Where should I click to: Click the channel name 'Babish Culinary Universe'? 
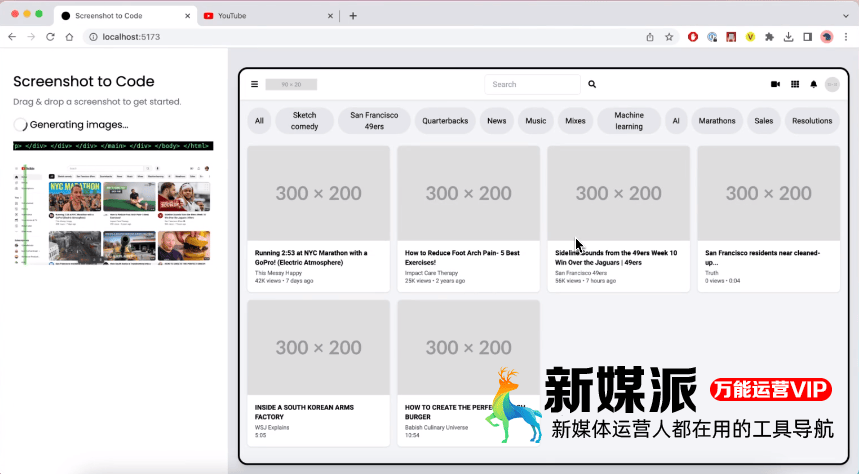(x=436, y=427)
